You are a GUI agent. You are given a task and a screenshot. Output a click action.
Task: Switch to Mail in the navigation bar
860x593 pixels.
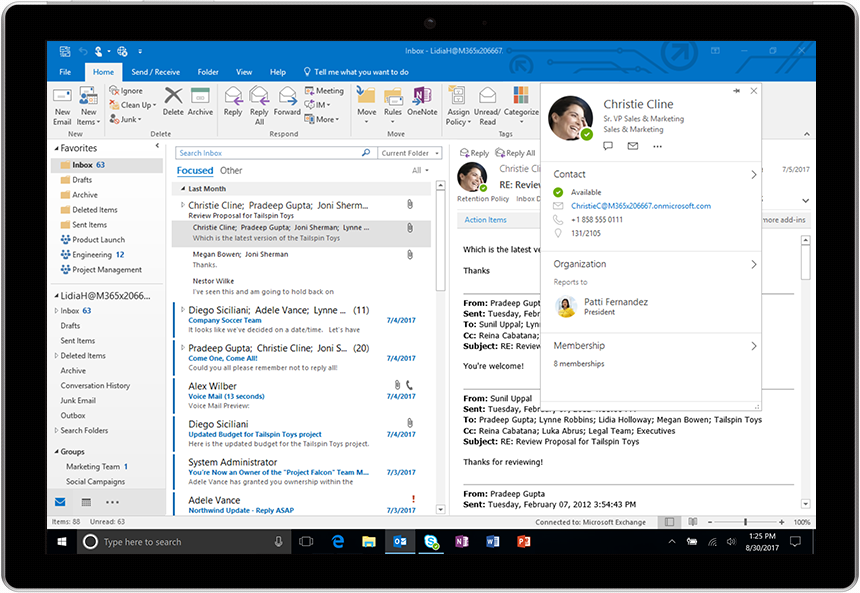tap(60, 502)
